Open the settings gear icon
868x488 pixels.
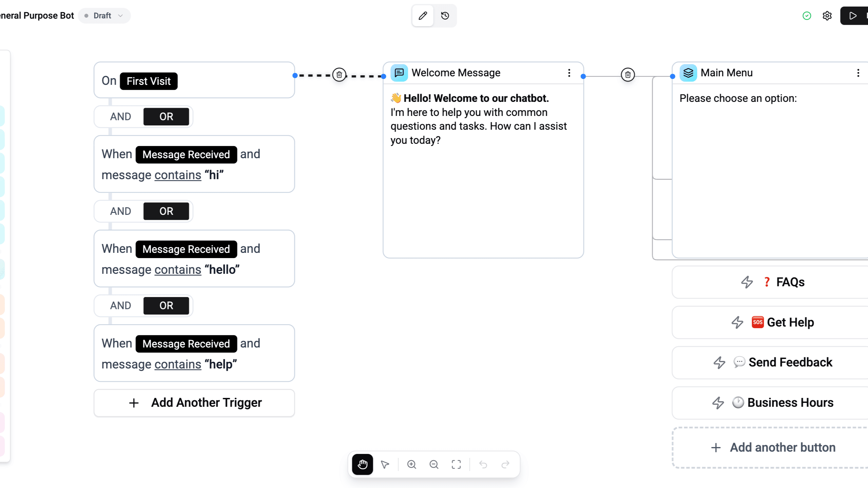[x=827, y=15]
